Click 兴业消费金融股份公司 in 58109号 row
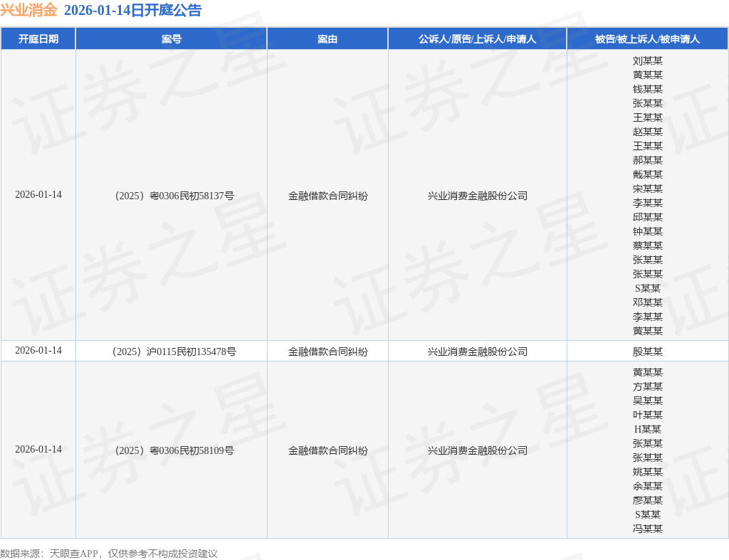 point(478,450)
